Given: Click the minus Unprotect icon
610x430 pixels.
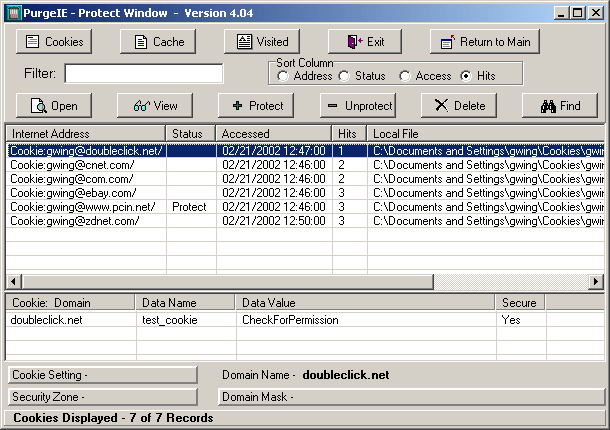Looking at the screenshot, I should pos(333,105).
